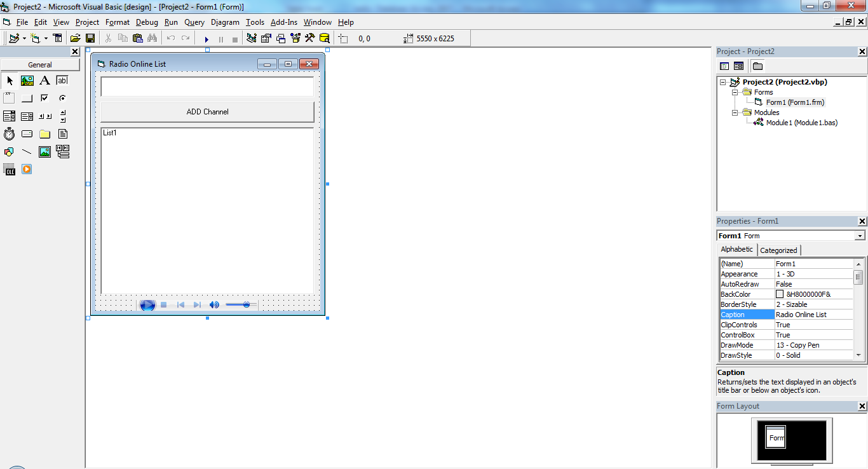Open the object selector dropdown showing Form1
The image size is (868, 469).
point(859,235)
